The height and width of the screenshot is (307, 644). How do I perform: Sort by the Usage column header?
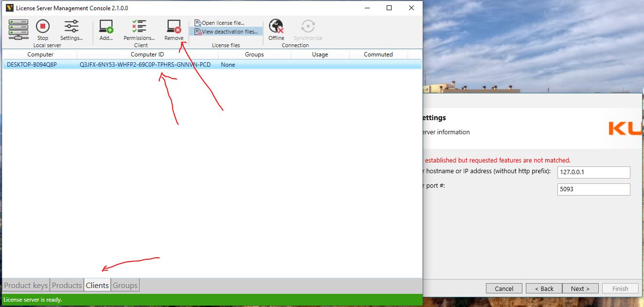click(x=320, y=54)
